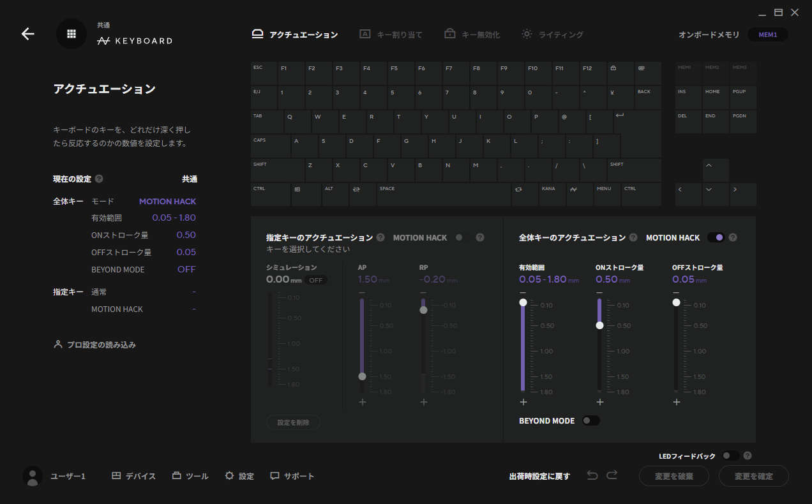Open the Actuation tab

[x=295, y=34]
